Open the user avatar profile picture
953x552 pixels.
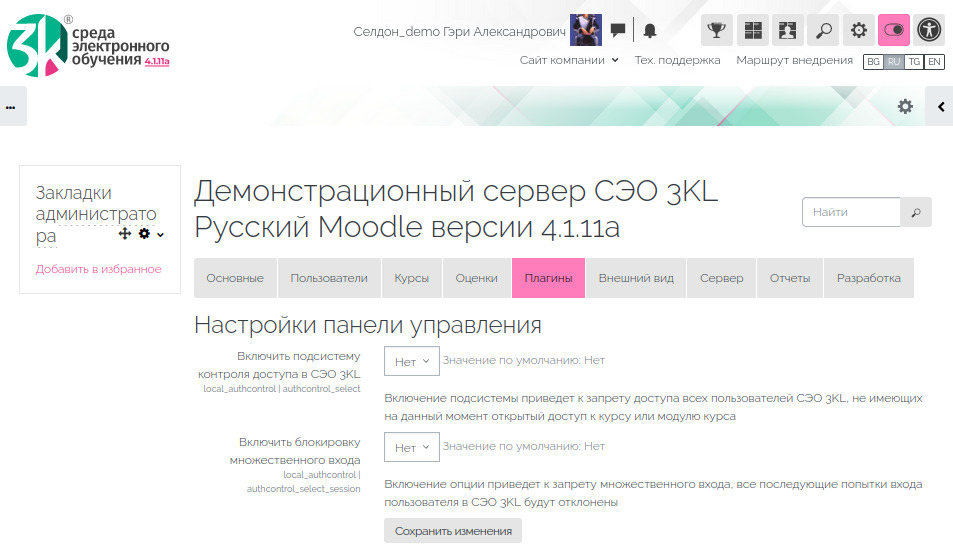pyautogui.click(x=586, y=30)
